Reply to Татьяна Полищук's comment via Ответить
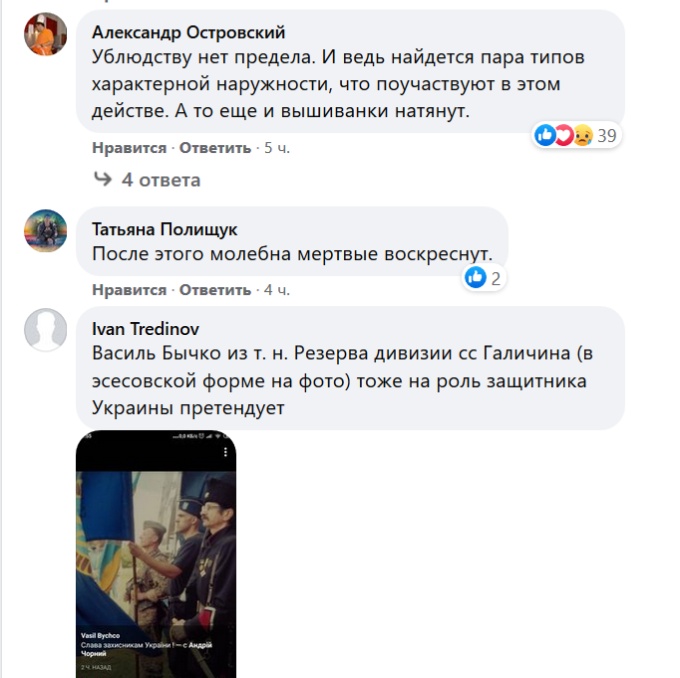Screen dimensions: 680x678 [215, 290]
